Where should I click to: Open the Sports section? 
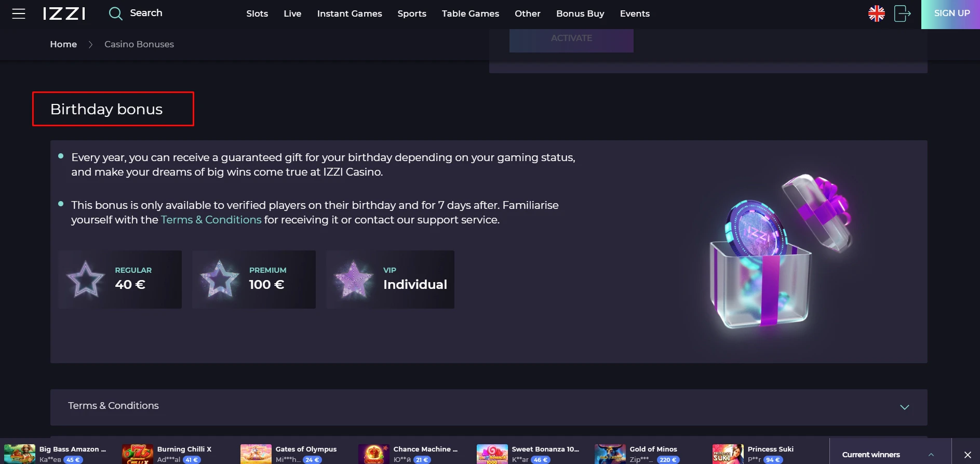[412, 14]
